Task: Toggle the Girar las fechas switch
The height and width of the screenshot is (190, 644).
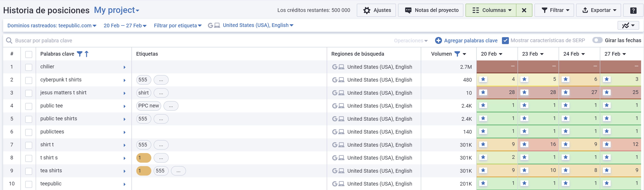Action: (x=597, y=40)
